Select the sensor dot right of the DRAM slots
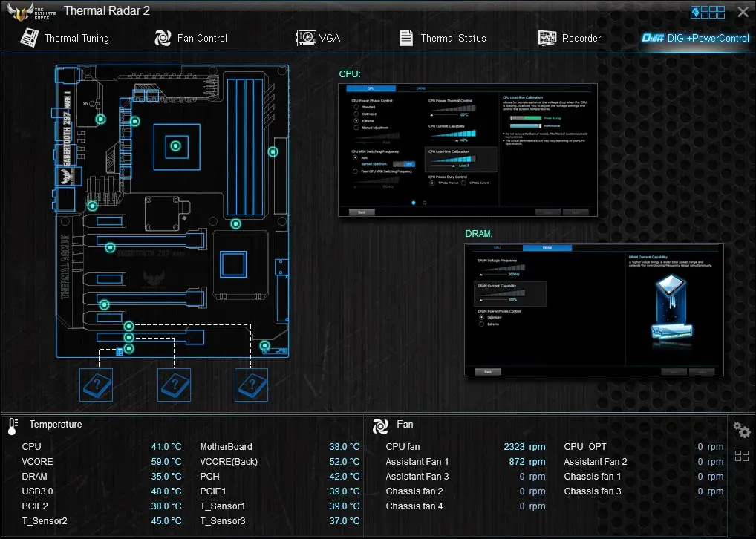This screenshot has width=756, height=539. 273,152
